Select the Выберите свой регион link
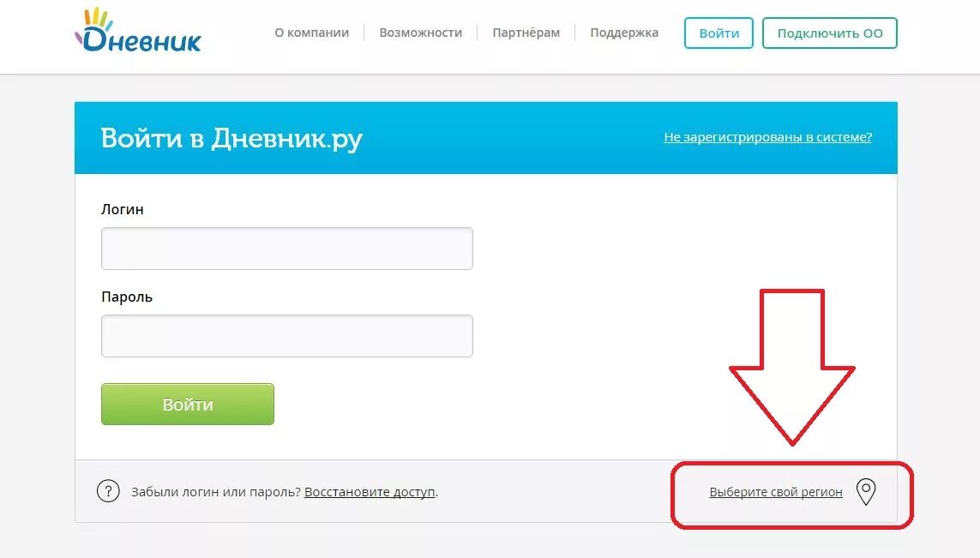This screenshot has height=558, width=980. [776, 492]
